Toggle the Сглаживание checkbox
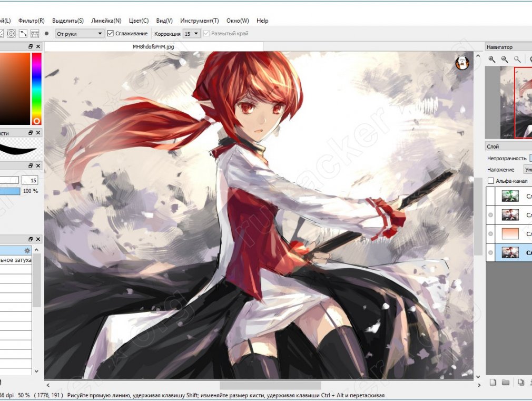532x401 pixels. (110, 33)
